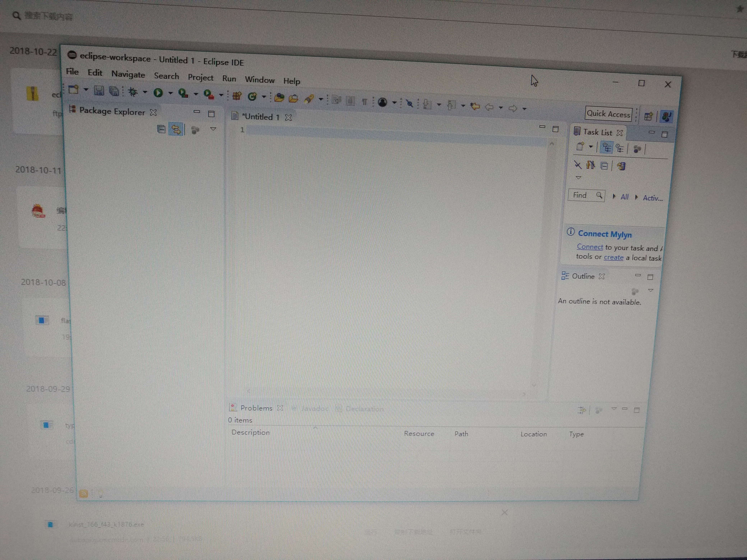Click the green Run button icon

point(158,92)
